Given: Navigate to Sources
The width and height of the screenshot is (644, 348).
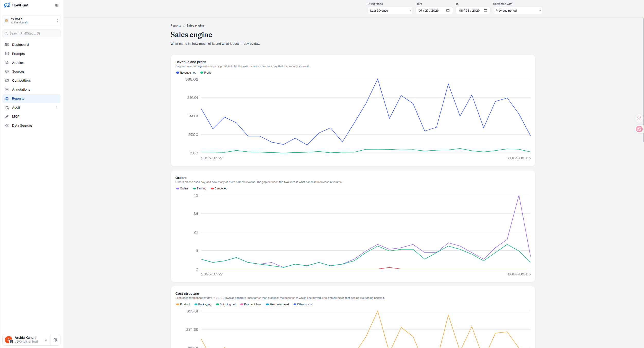Looking at the screenshot, I should (x=31, y=72).
